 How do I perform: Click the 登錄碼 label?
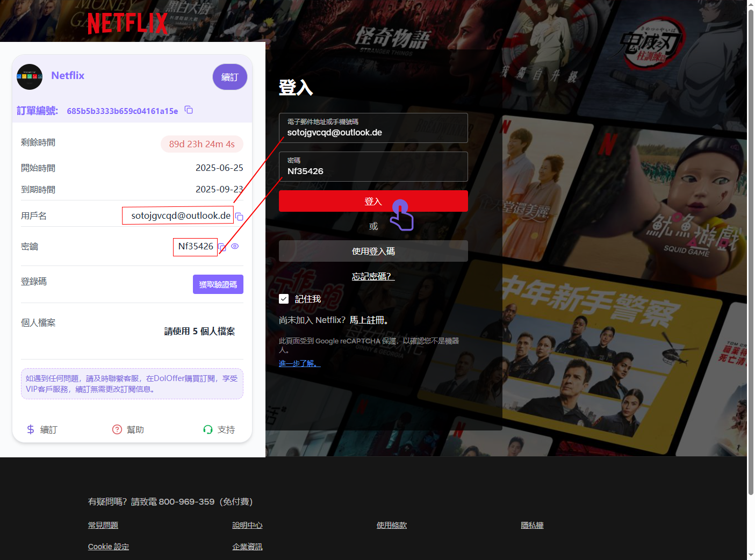[x=34, y=281]
